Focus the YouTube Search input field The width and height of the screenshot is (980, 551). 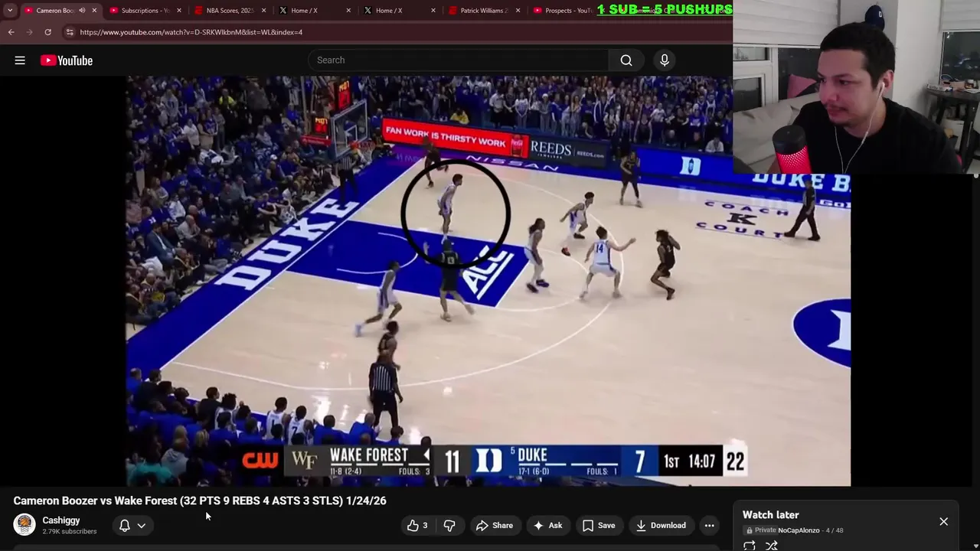click(459, 60)
